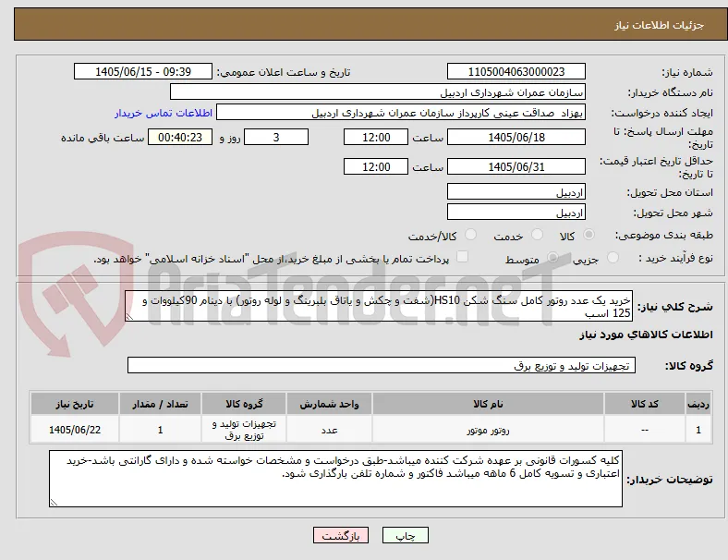Click page header جزئیات اطلاعات نیاز

tap(659, 25)
